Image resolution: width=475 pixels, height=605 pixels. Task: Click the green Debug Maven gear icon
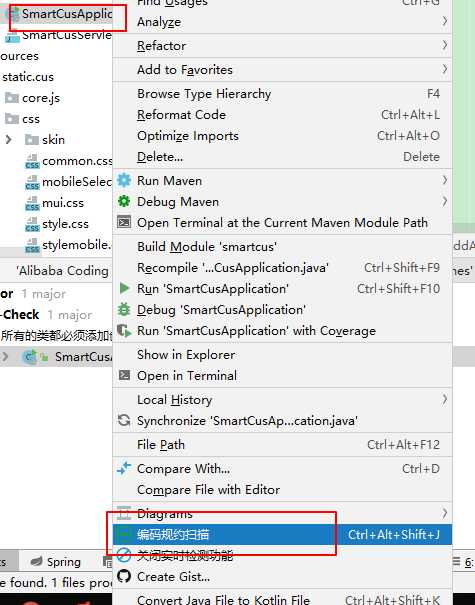[x=124, y=201]
